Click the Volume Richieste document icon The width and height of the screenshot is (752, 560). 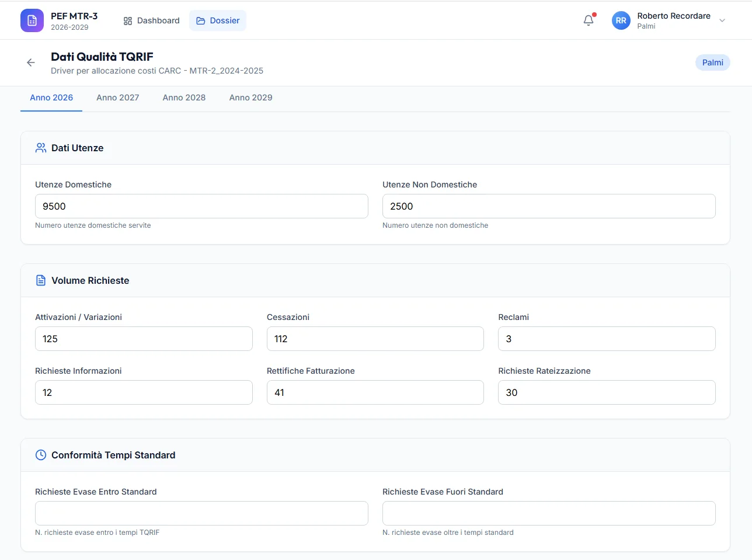pyautogui.click(x=41, y=280)
